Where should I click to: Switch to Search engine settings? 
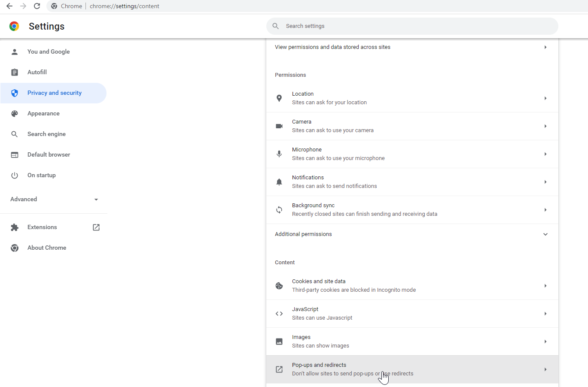point(46,134)
